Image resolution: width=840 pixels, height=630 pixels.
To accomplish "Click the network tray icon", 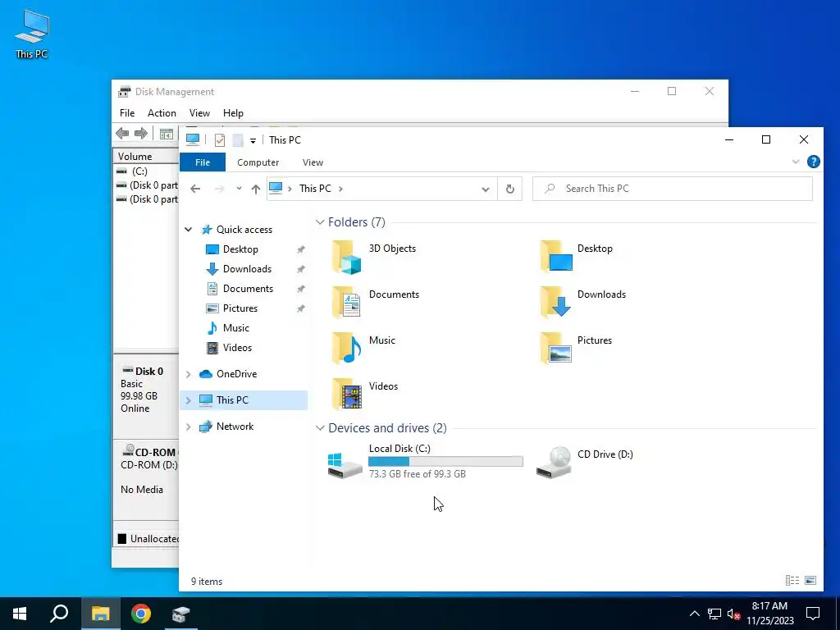I will click(x=714, y=614).
